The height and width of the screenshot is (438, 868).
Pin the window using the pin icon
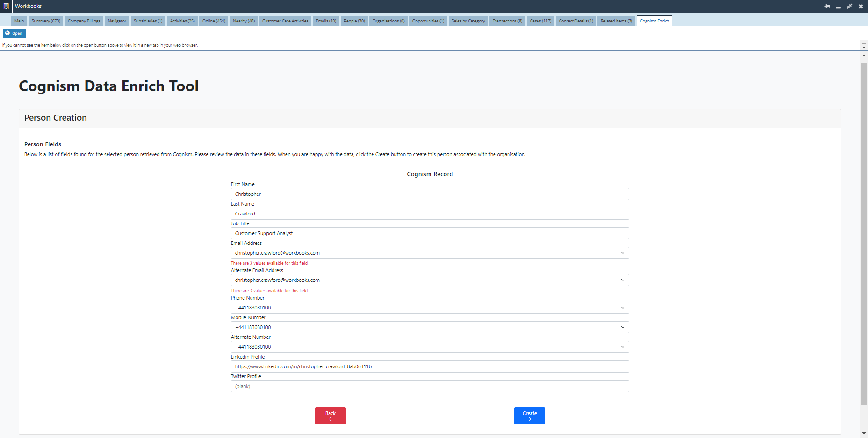(827, 6)
